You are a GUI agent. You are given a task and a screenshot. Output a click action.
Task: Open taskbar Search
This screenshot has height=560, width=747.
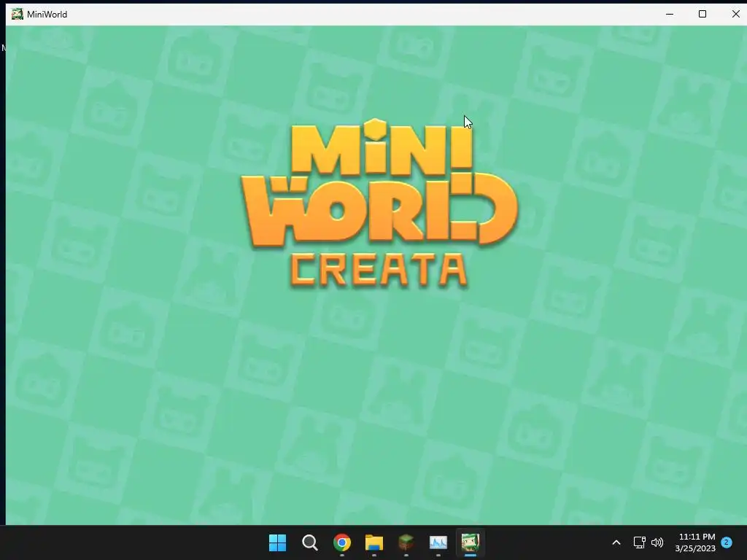(309, 542)
